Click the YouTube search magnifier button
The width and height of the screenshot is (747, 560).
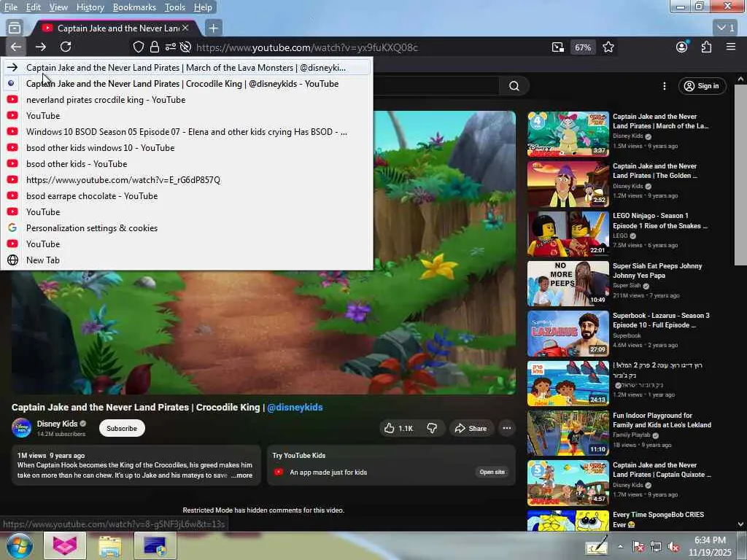pos(514,86)
